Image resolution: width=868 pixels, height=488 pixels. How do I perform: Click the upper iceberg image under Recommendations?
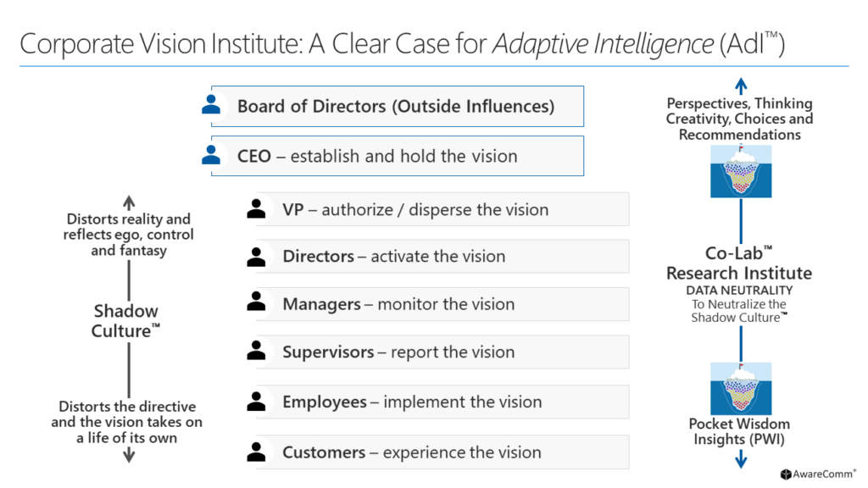point(741,171)
